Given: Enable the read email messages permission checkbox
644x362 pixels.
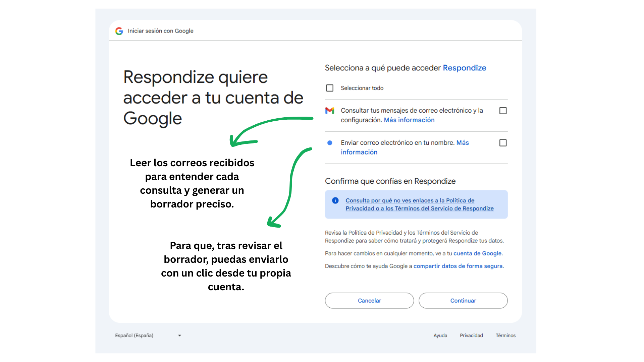Looking at the screenshot, I should 503,111.
